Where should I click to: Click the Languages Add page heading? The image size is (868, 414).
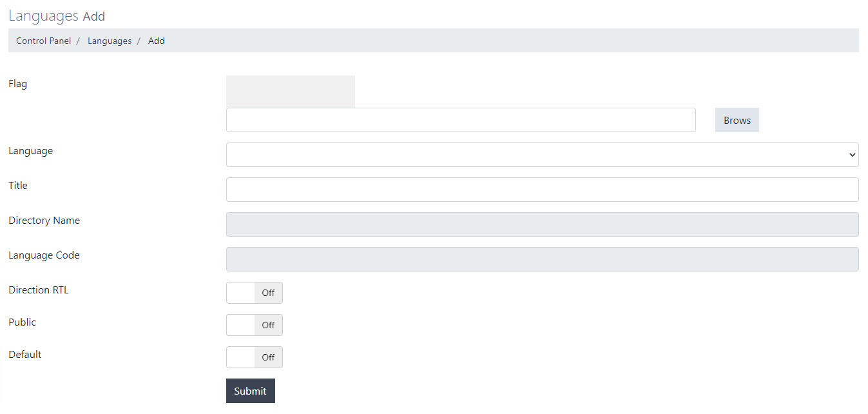[57, 16]
